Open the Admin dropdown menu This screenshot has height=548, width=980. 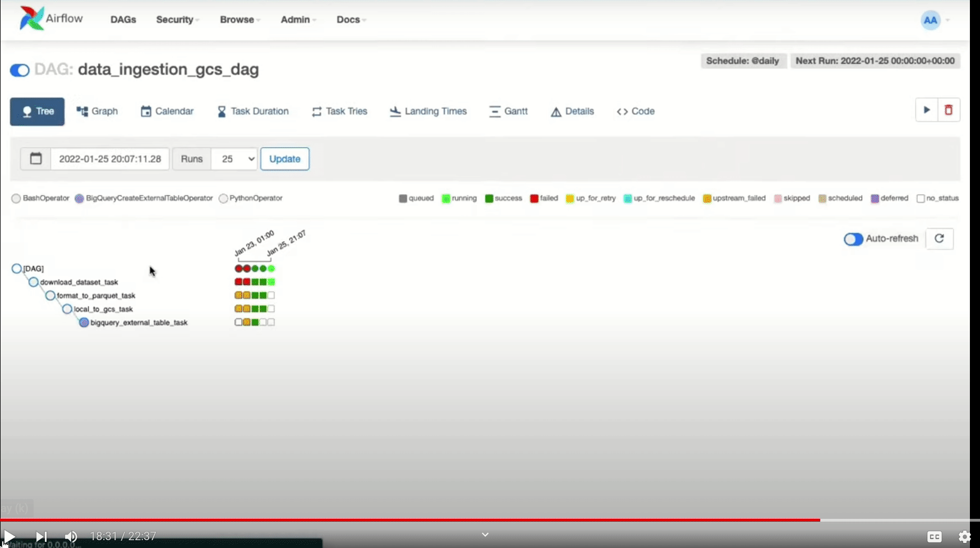click(x=298, y=20)
